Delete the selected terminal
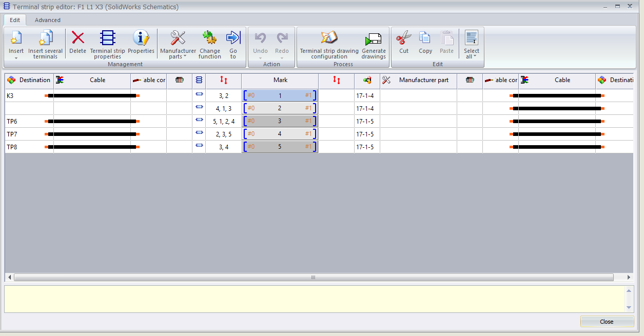 (77, 39)
